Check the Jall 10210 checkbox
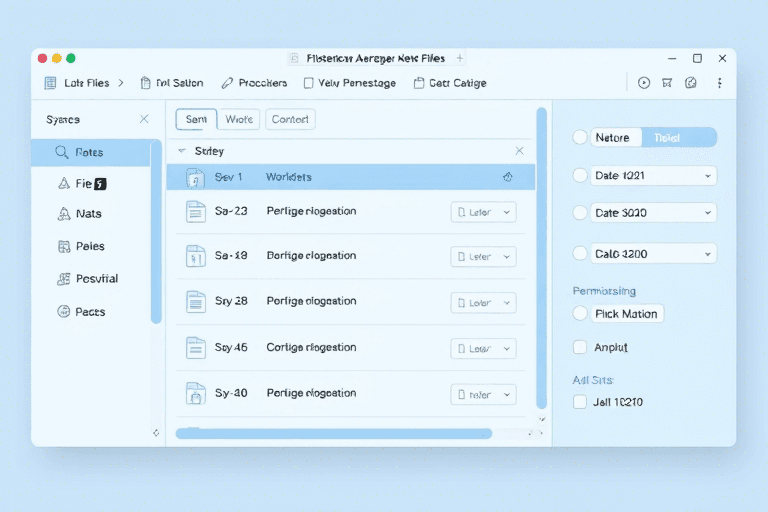 pos(579,402)
